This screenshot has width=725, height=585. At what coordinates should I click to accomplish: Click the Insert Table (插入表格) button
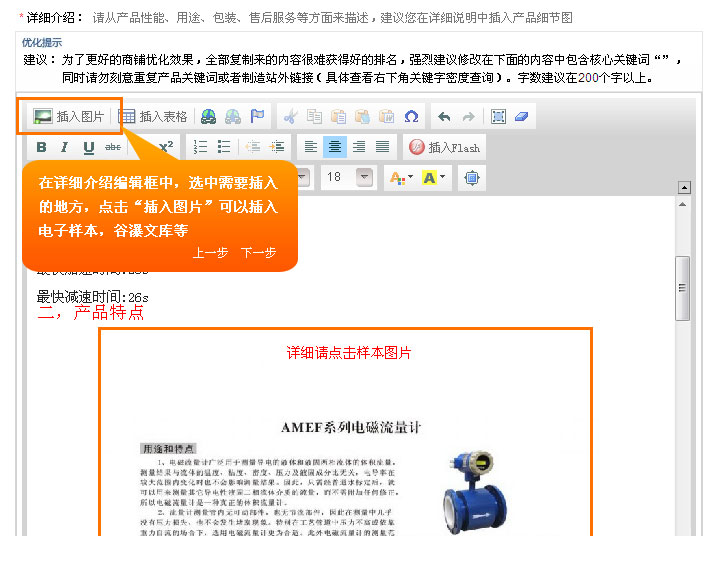[153, 116]
